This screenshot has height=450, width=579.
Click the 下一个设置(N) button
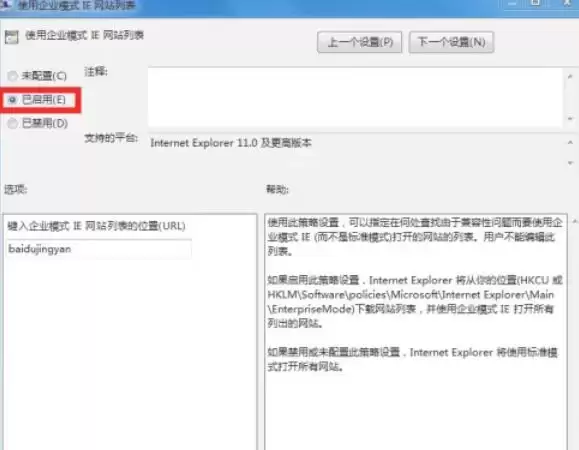tap(451, 42)
